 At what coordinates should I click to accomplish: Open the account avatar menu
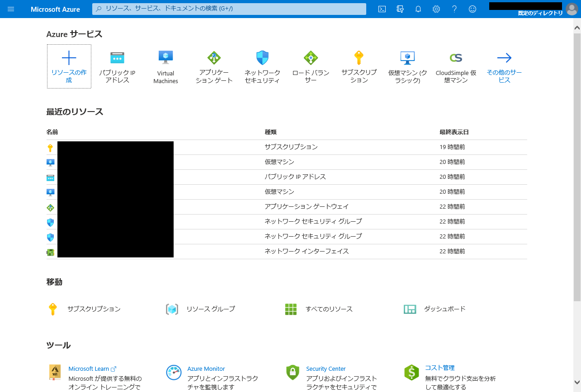coord(572,9)
